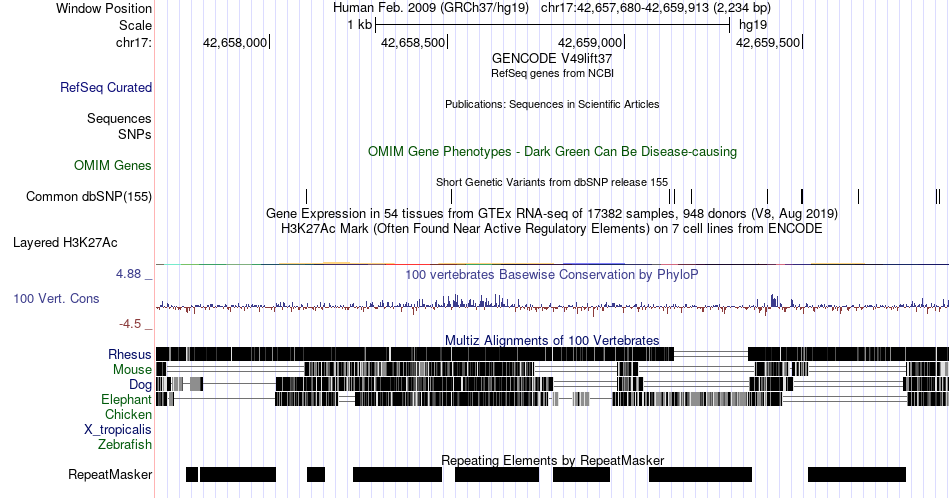Click the hg19 label beside scale bar

click(753, 25)
